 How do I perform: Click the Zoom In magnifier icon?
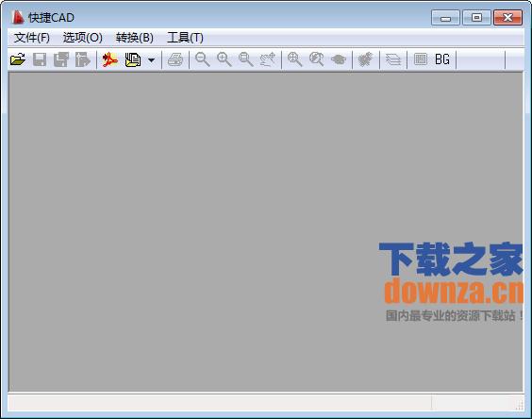tap(224, 59)
